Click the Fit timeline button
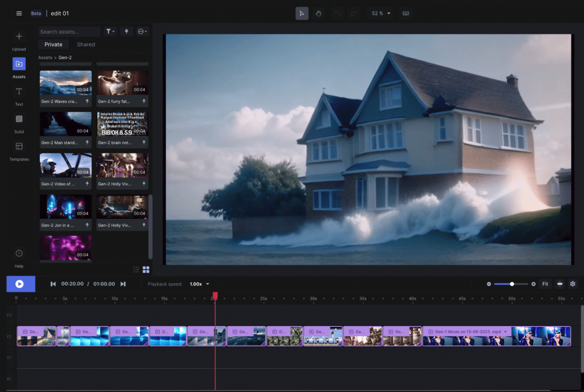The width and height of the screenshot is (584, 392). click(x=545, y=284)
